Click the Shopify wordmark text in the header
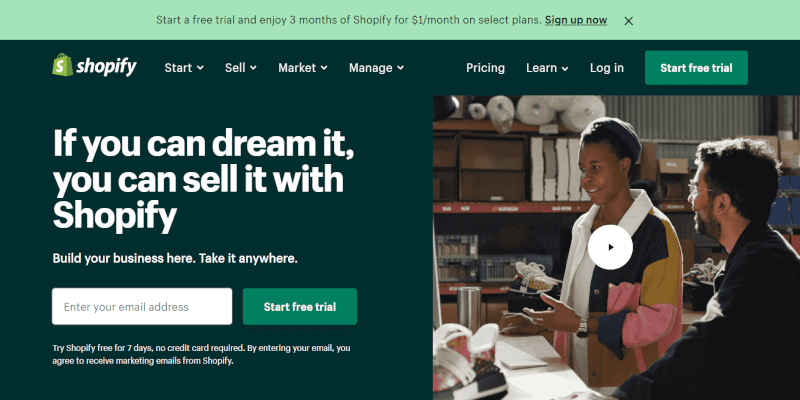Viewport: 800px width, 400px height. (x=107, y=67)
